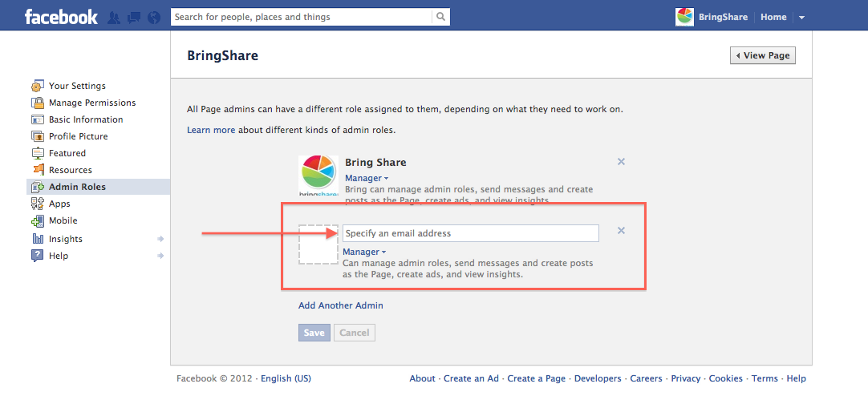868x416 pixels.
Task: Open account dropdown arrow in top bar
Action: pos(801,18)
